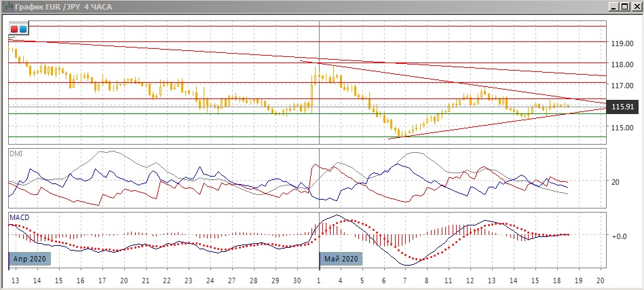Select the 'Май 2020' month marker
The image size is (644, 290).
click(341, 259)
